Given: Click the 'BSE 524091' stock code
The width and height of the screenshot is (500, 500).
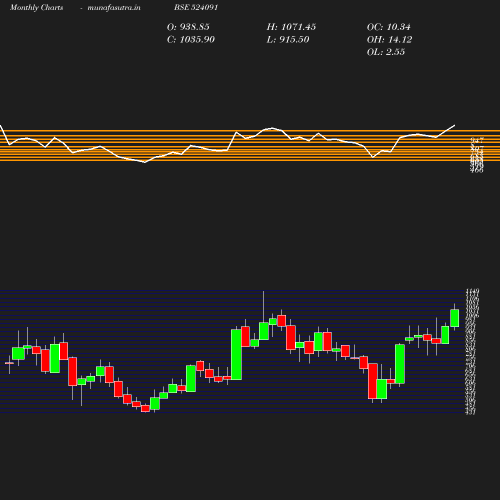Looking at the screenshot, I should (x=196, y=7).
